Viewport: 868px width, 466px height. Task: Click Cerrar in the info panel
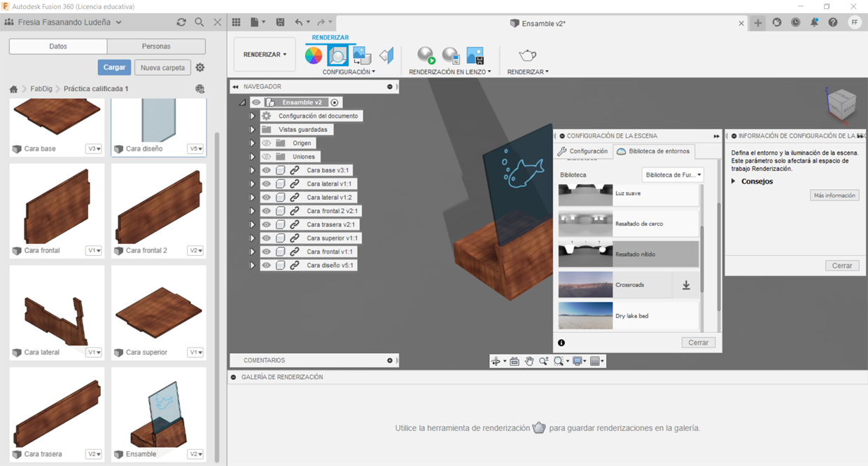pyautogui.click(x=842, y=266)
